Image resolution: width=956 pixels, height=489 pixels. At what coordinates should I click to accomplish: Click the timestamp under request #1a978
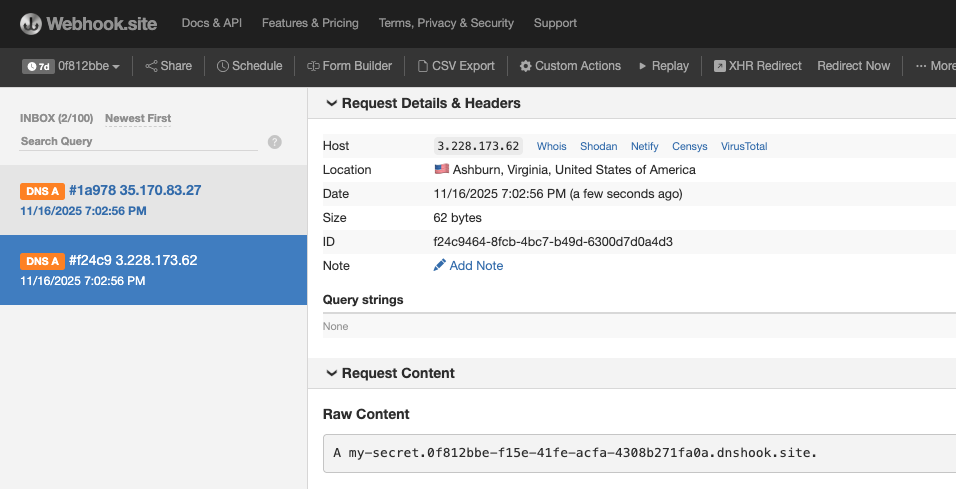[83, 211]
